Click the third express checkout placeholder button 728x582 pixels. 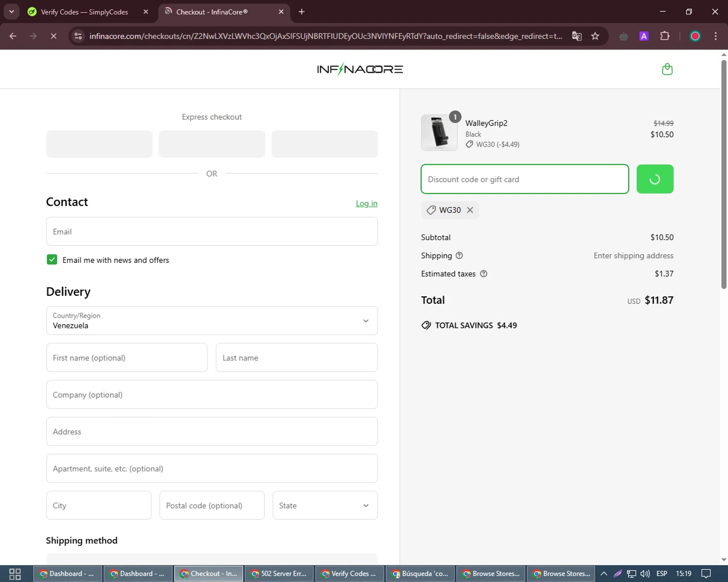(325, 144)
